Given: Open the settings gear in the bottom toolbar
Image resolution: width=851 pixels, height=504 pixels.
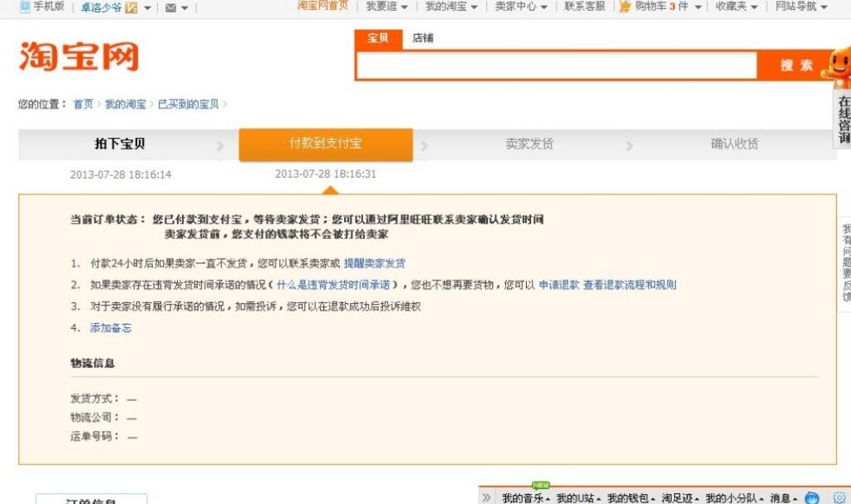Looking at the screenshot, I should pos(839,497).
